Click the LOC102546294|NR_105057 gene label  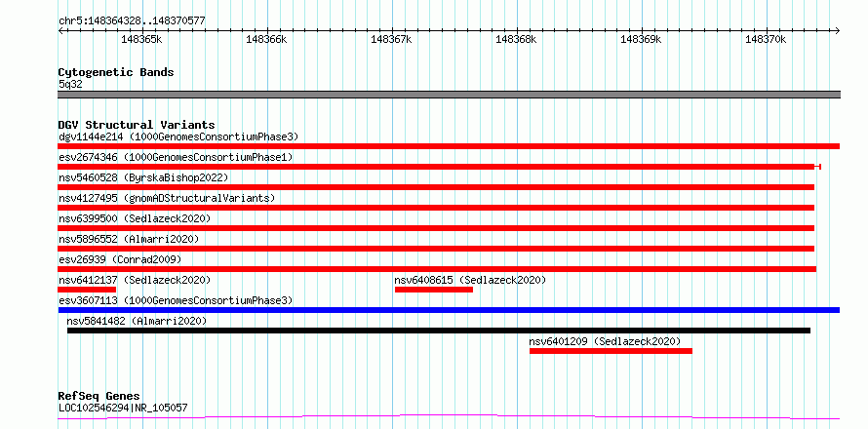click(123, 408)
